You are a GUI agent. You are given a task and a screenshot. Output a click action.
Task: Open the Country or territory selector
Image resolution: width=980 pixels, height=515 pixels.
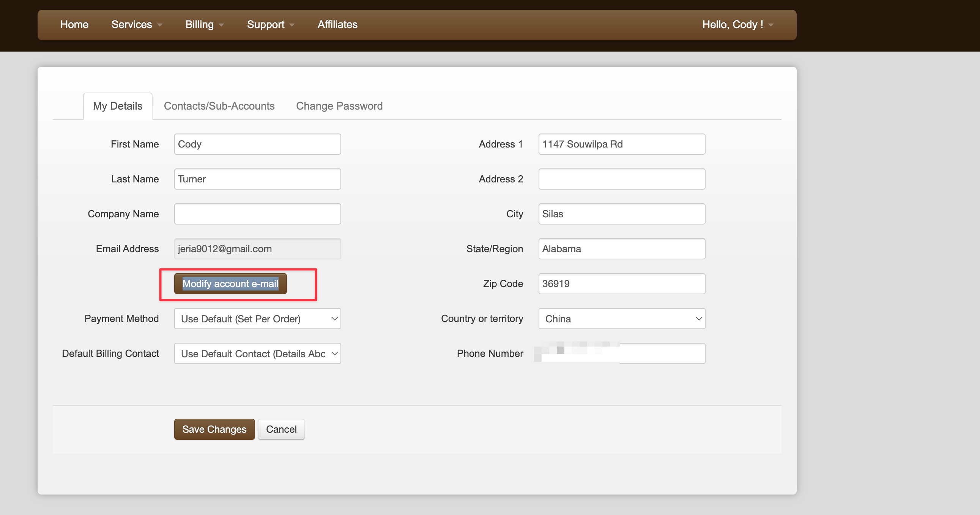(621, 319)
